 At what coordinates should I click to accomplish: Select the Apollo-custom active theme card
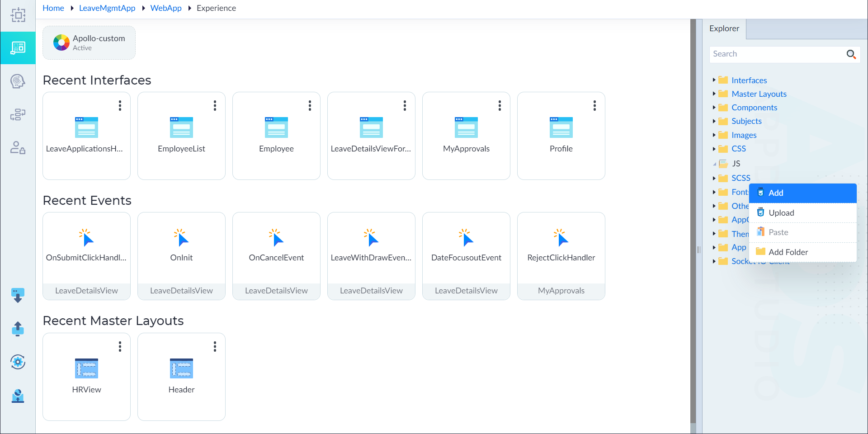click(x=89, y=42)
